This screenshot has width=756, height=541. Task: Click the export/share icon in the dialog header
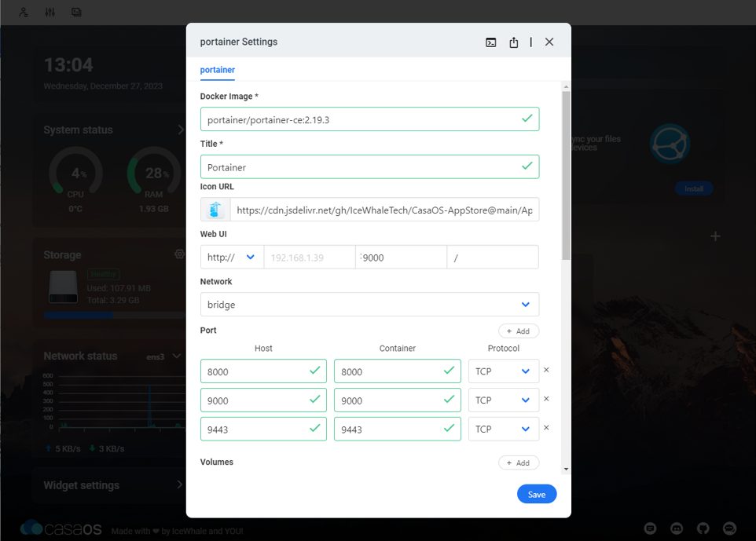(514, 42)
